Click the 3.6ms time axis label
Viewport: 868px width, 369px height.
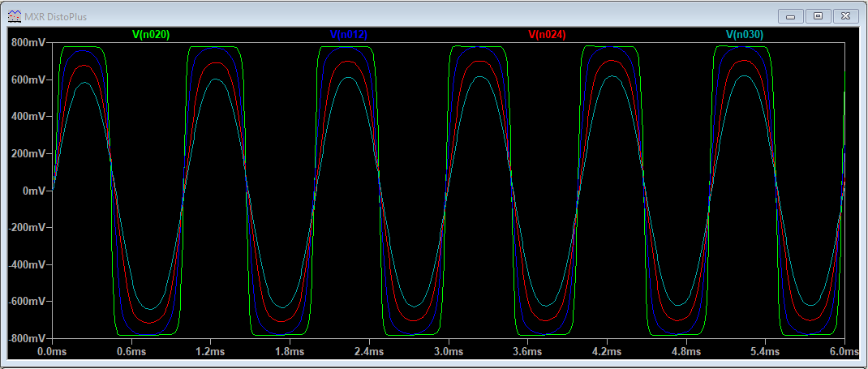click(x=527, y=351)
